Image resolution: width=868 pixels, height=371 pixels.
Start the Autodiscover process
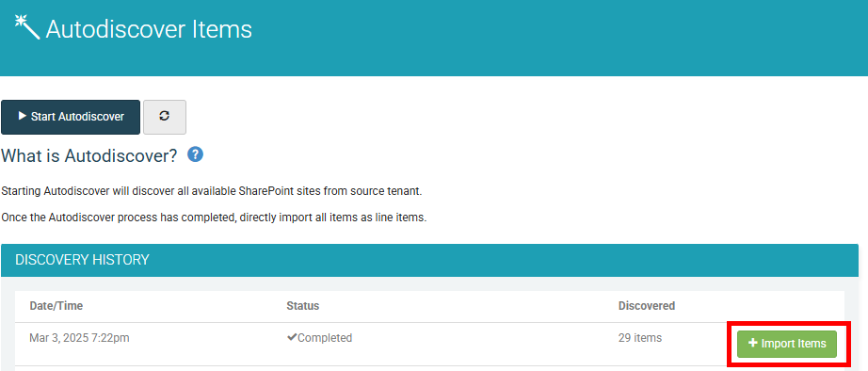71,117
